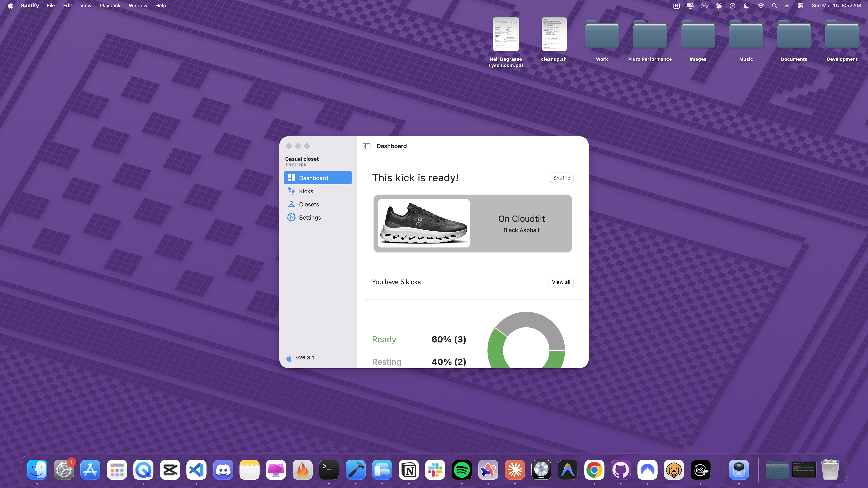Click the Shuffle button
The height and width of the screenshot is (488, 868).
[561, 178]
